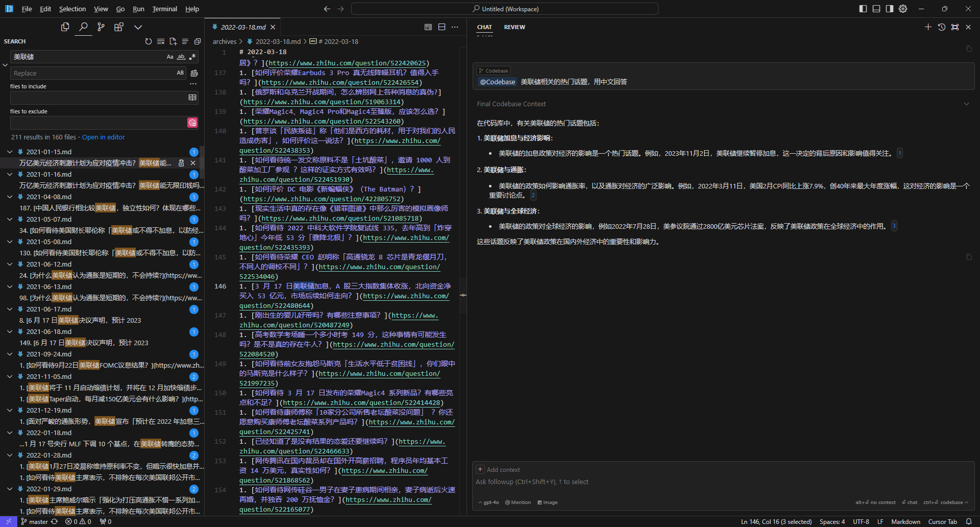Collapse all search results
980x527 pixels.
click(x=198, y=41)
